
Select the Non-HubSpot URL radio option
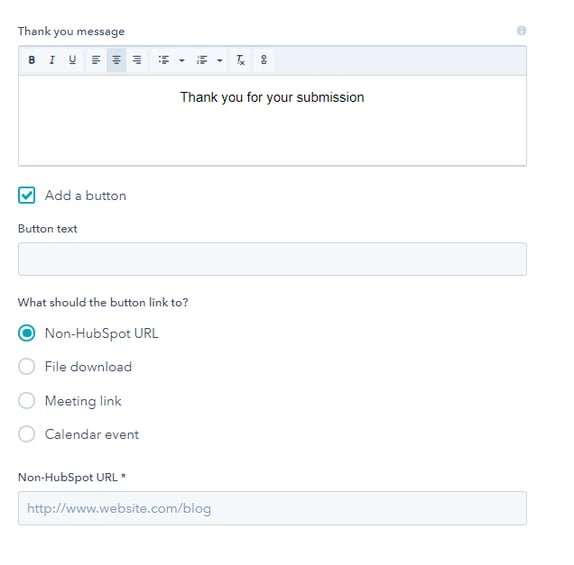[27, 333]
